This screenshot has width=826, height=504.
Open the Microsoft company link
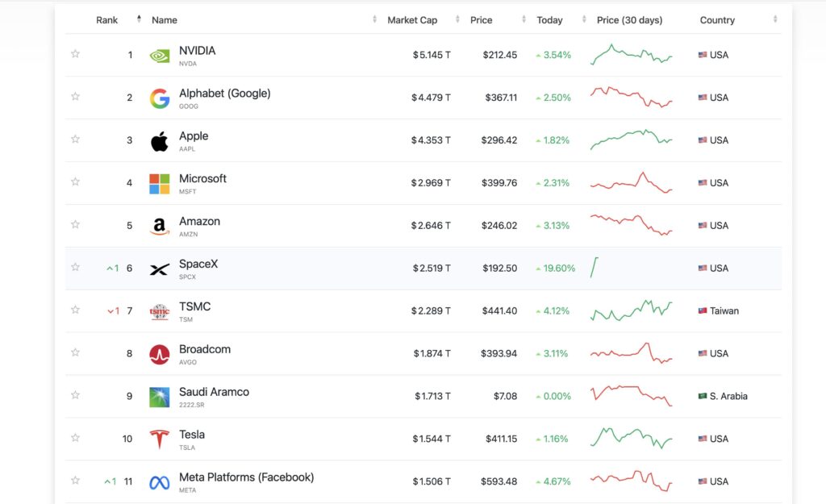tap(202, 178)
